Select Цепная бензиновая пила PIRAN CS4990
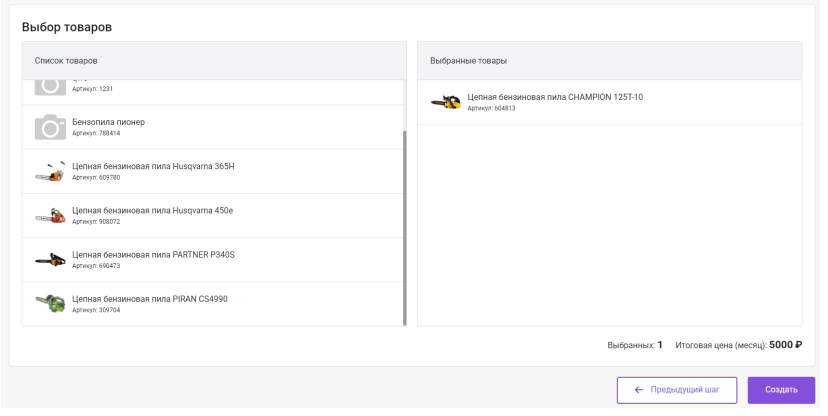828x416 pixels. tap(212, 304)
